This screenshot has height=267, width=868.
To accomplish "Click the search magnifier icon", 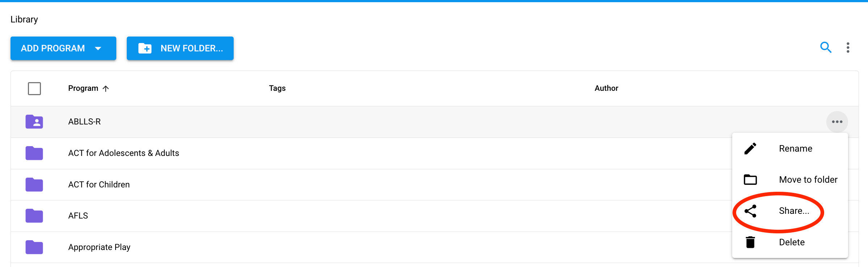I will [826, 47].
